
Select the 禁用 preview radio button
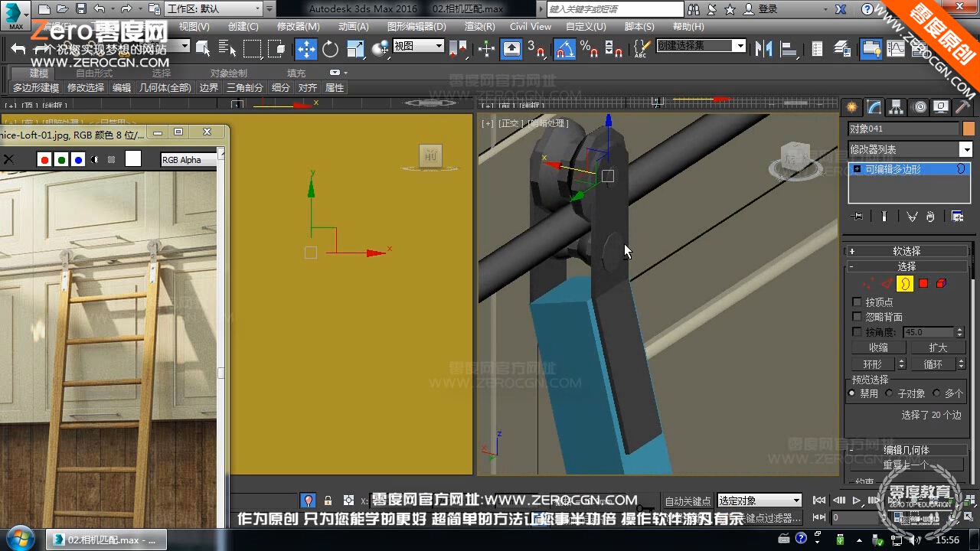click(x=851, y=393)
